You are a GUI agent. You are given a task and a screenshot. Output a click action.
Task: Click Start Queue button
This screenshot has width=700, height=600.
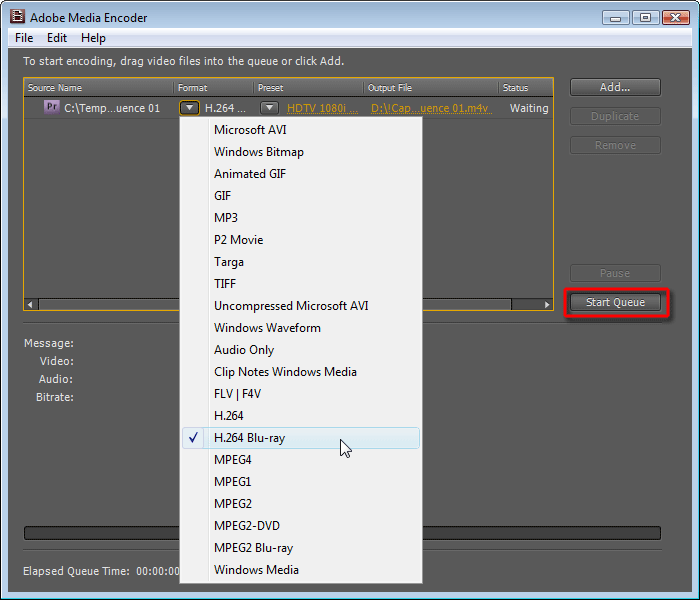615,302
